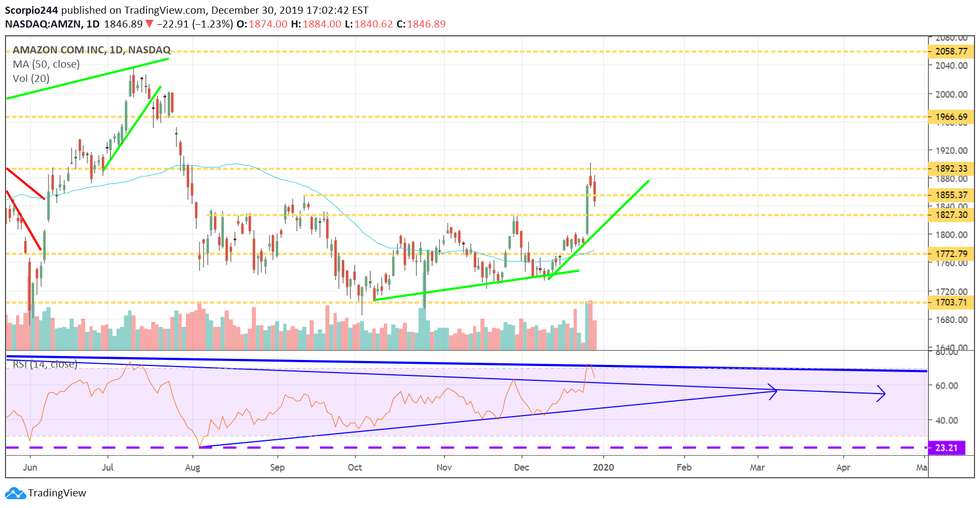
Task: Click the 1920.00 price axis tick
Action: (951, 150)
